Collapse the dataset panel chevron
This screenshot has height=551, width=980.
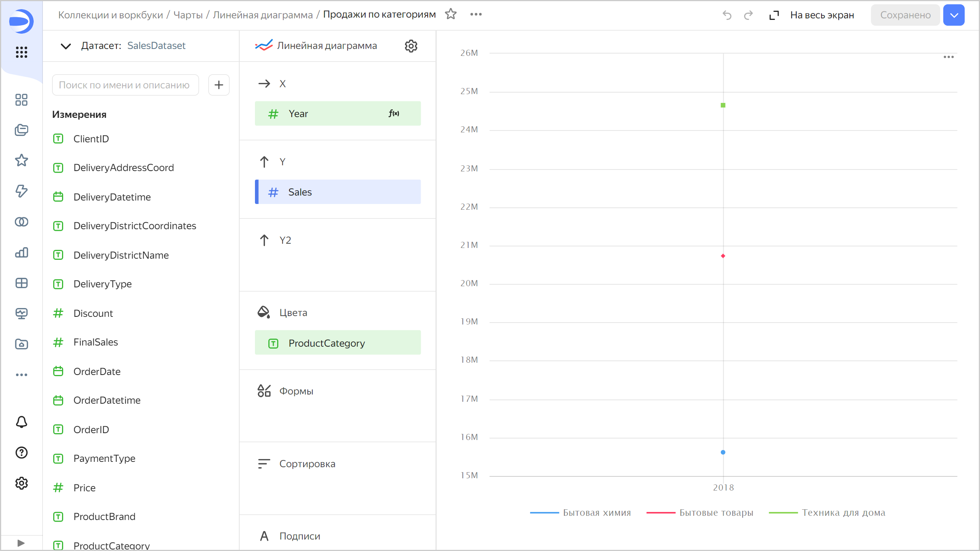(x=66, y=46)
